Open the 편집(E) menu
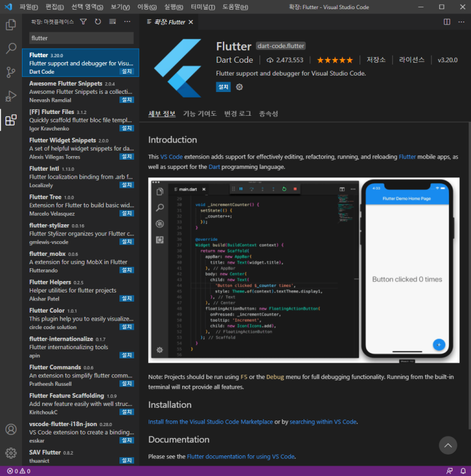Screen dimensions: 471x476 tap(55, 7)
